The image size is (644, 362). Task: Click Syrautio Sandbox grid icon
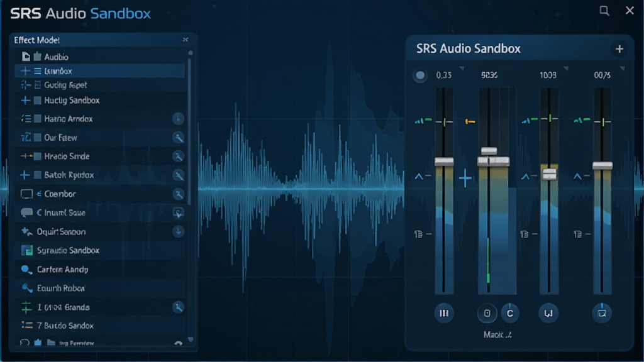pyautogui.click(x=26, y=250)
